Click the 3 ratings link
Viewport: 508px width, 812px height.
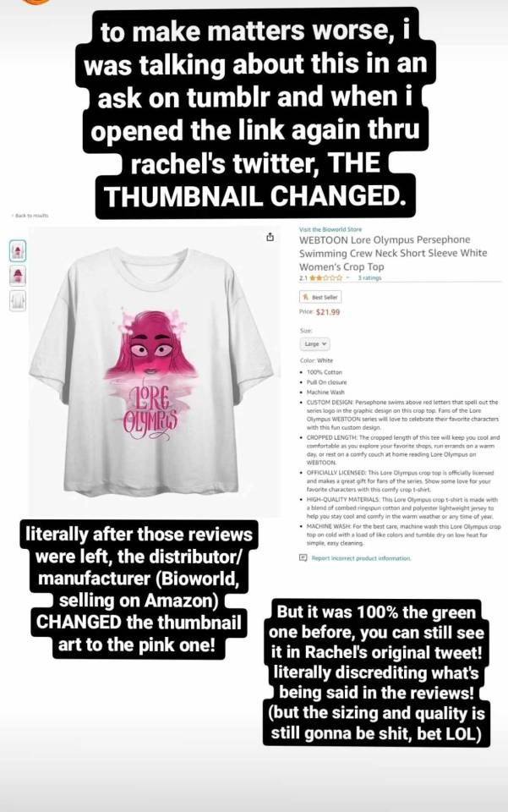tap(369, 278)
